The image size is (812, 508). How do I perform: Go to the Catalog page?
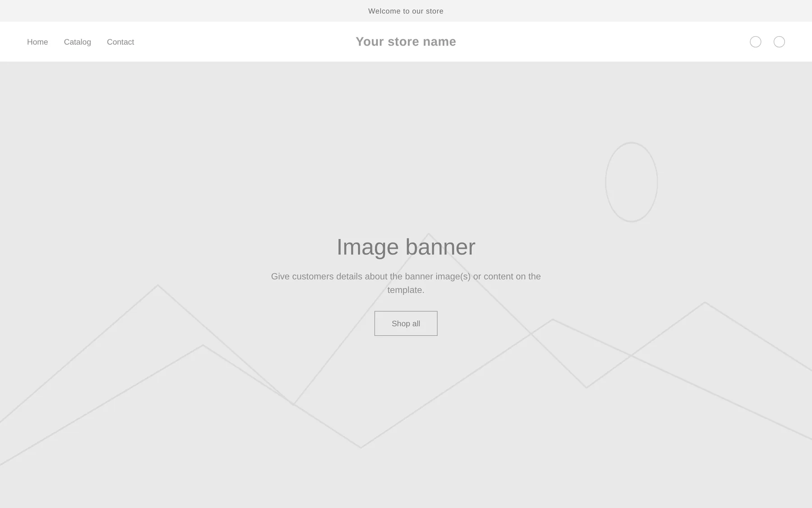pyautogui.click(x=78, y=42)
